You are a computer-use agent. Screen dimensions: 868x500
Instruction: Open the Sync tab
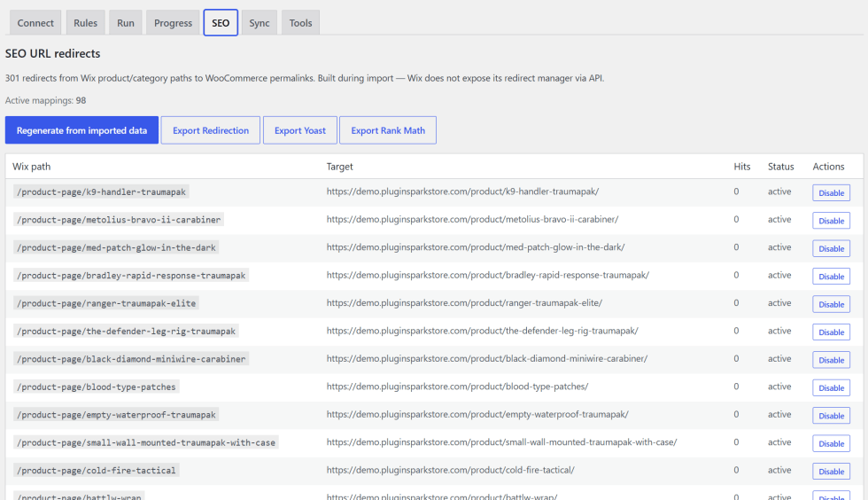pyautogui.click(x=259, y=23)
